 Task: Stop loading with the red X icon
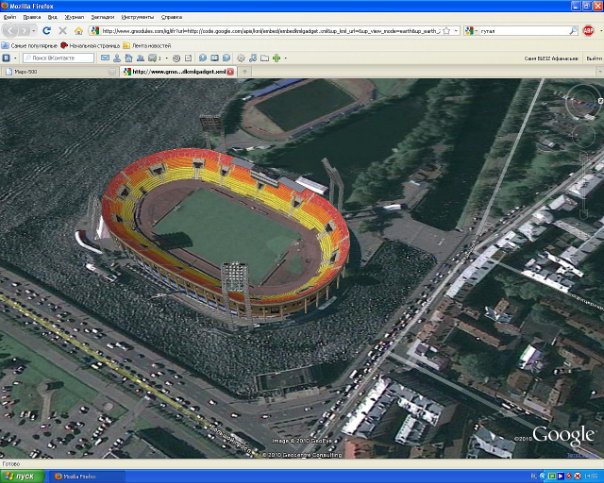(62, 31)
